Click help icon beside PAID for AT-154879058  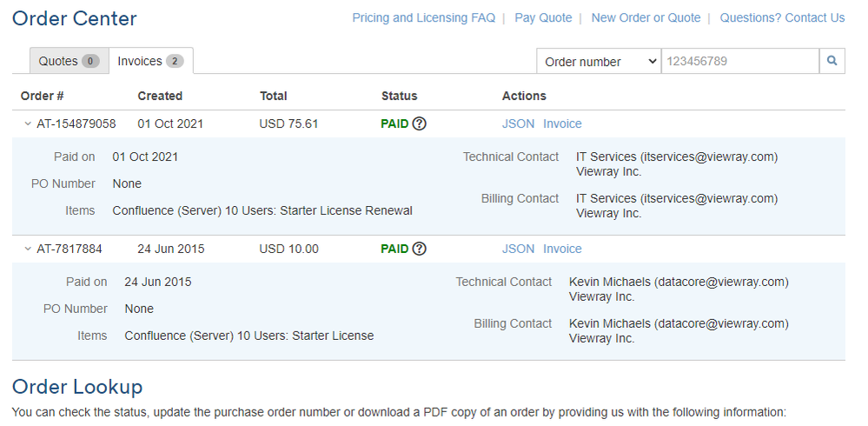coord(420,123)
